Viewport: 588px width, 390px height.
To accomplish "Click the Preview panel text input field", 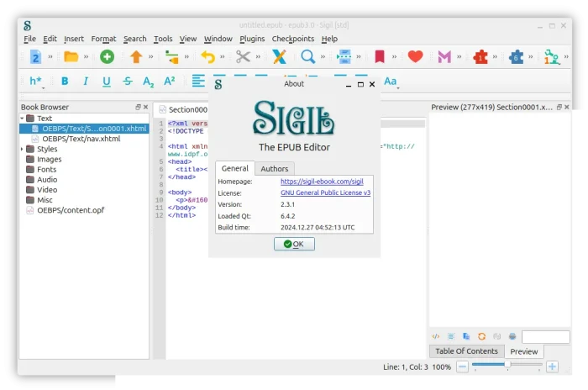I will (x=546, y=337).
